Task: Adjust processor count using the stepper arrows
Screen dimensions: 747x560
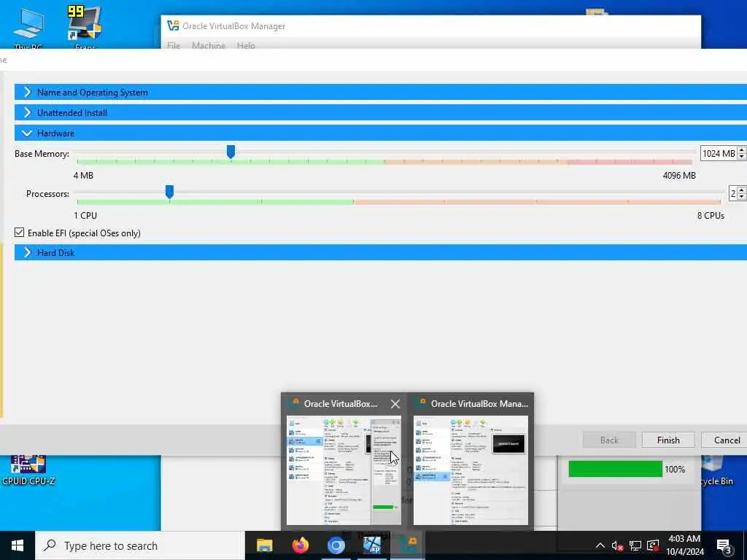Action: pyautogui.click(x=742, y=193)
